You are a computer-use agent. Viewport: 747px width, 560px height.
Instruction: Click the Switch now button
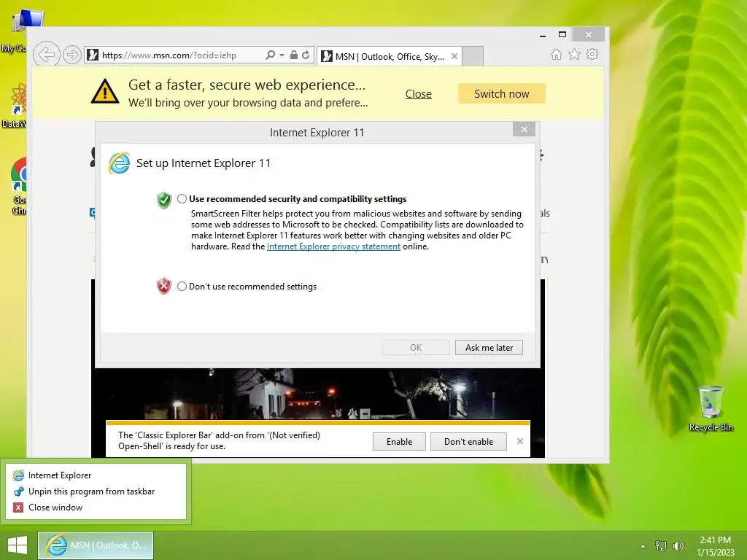(502, 94)
